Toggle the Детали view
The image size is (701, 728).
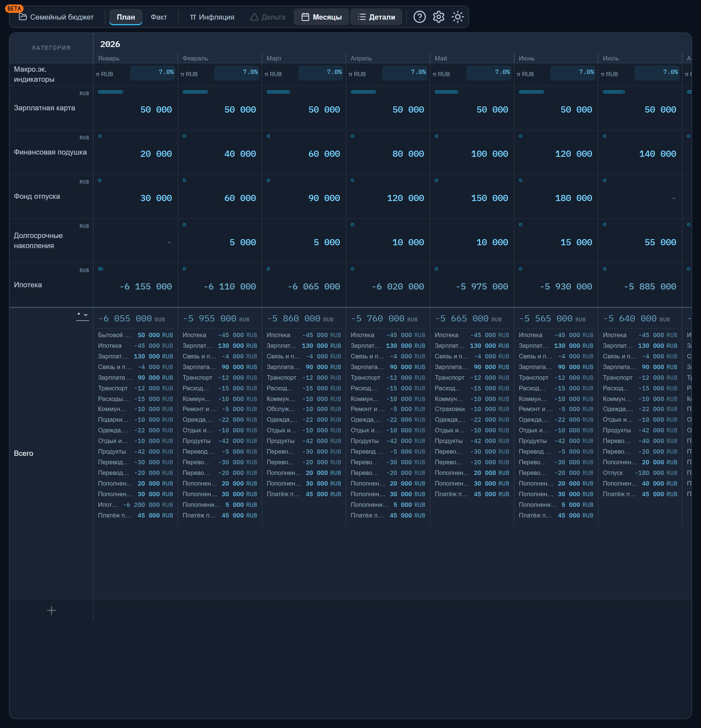pyautogui.click(x=376, y=17)
